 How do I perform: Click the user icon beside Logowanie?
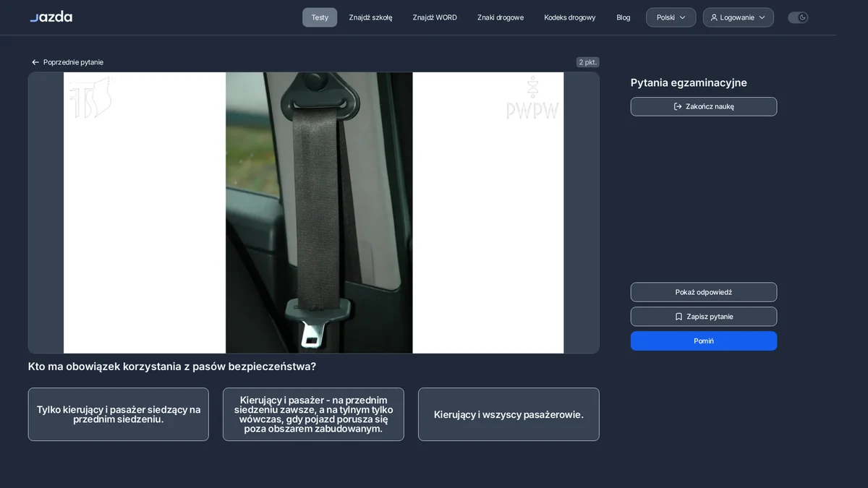[x=714, y=17]
